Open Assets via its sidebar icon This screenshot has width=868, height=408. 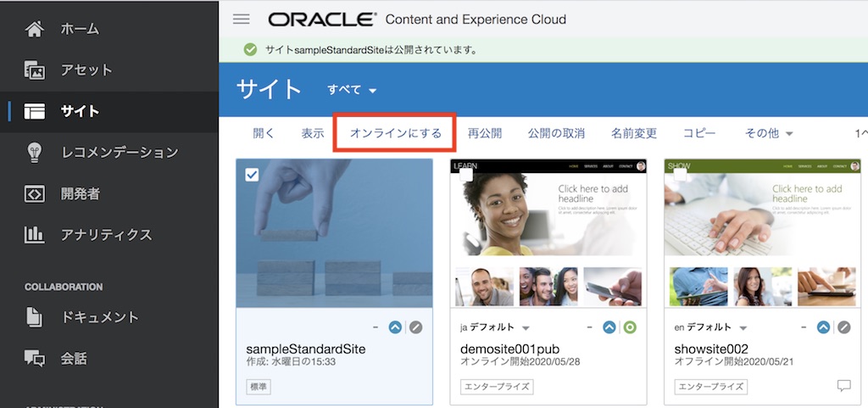tap(34, 70)
